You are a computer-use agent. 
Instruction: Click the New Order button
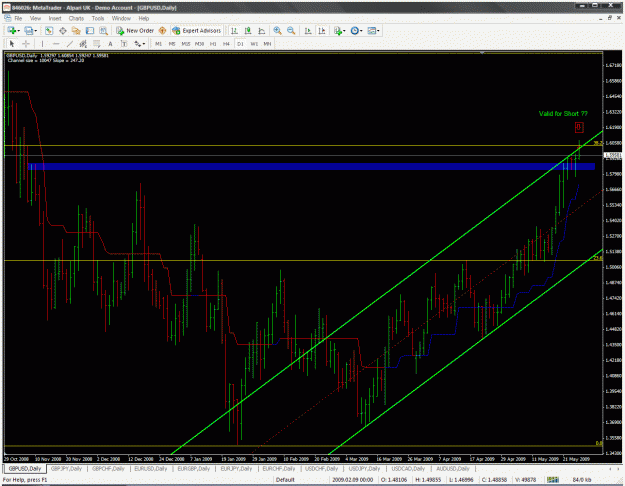135,31
